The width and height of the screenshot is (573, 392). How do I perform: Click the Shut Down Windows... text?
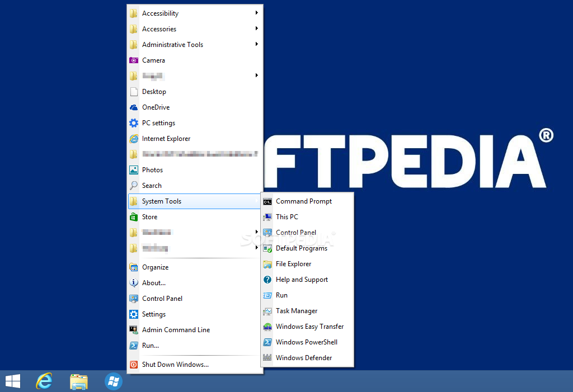[x=175, y=365]
